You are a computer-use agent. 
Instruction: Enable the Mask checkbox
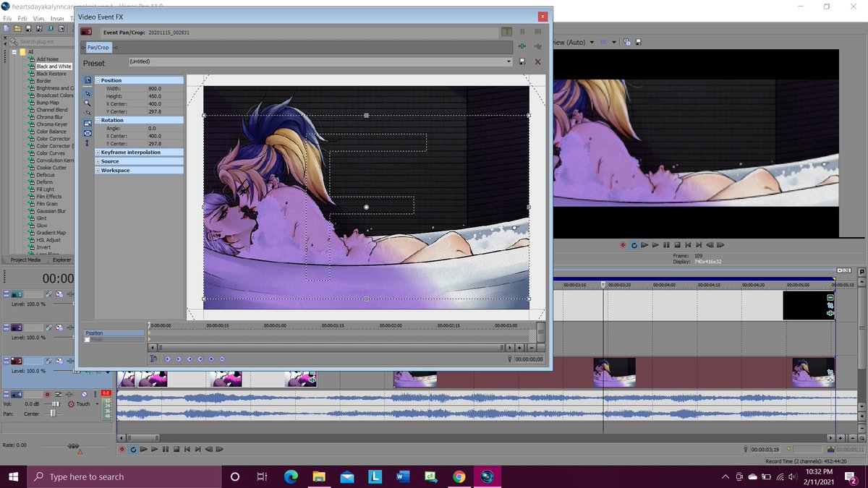tap(88, 340)
